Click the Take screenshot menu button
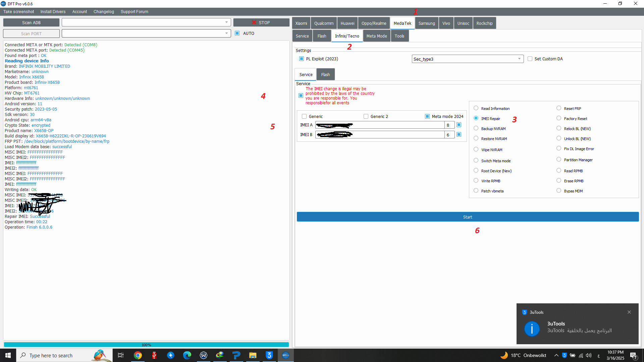The height and width of the screenshot is (362, 644). (x=18, y=12)
